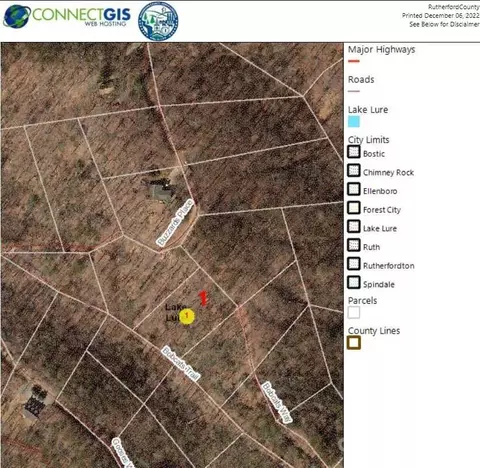Screen dimensions: 480x468
Task: Click the Bobcats Trail road label
Action: click(x=181, y=364)
